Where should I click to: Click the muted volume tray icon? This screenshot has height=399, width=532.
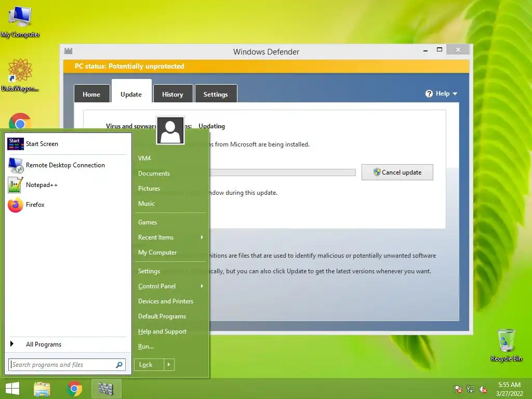483,389
